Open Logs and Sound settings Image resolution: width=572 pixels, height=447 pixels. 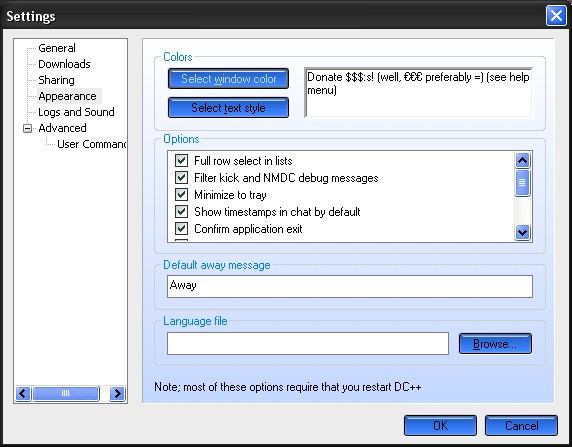[x=76, y=112]
